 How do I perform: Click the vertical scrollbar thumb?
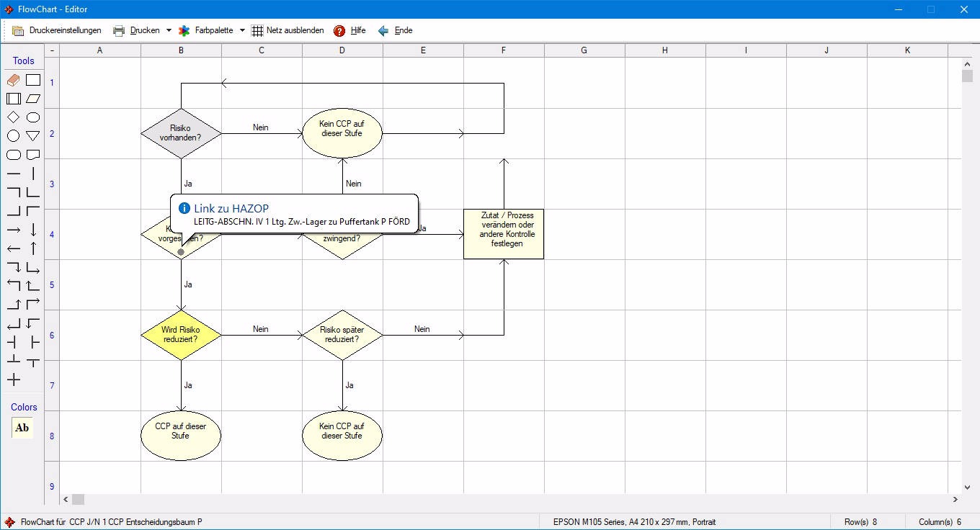[967, 76]
